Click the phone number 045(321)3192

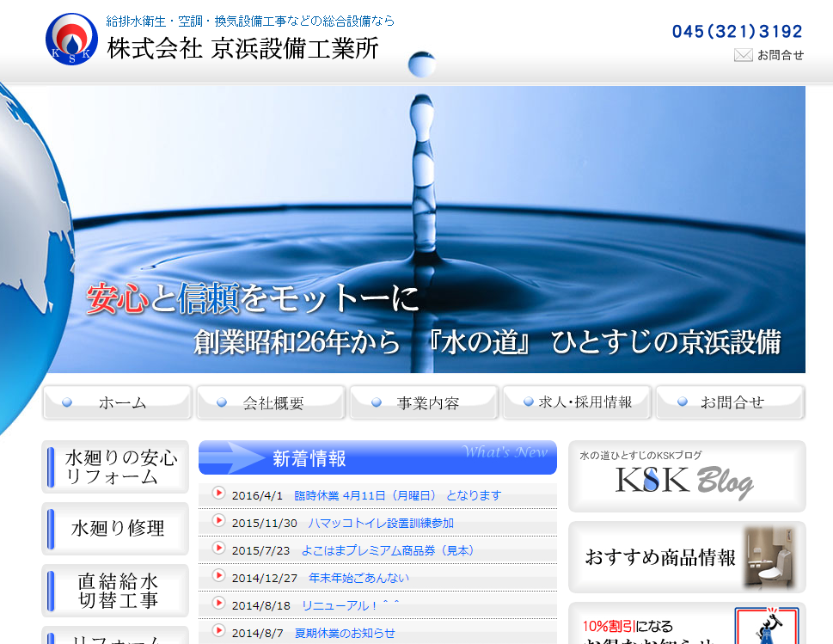(x=737, y=31)
